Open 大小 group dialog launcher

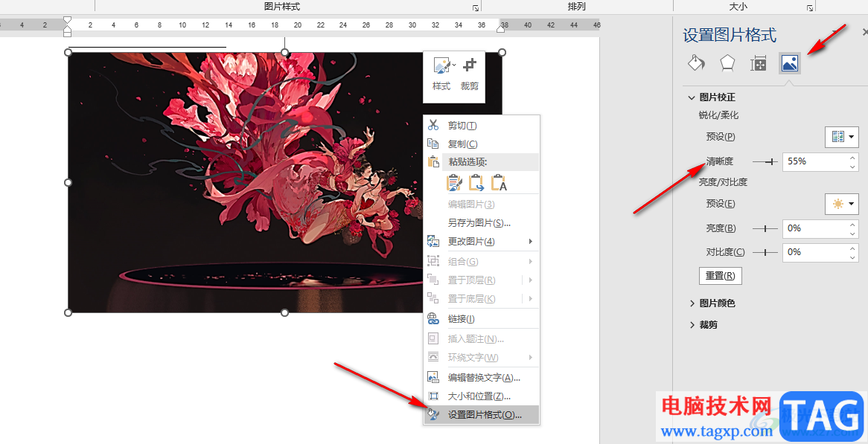(809, 7)
